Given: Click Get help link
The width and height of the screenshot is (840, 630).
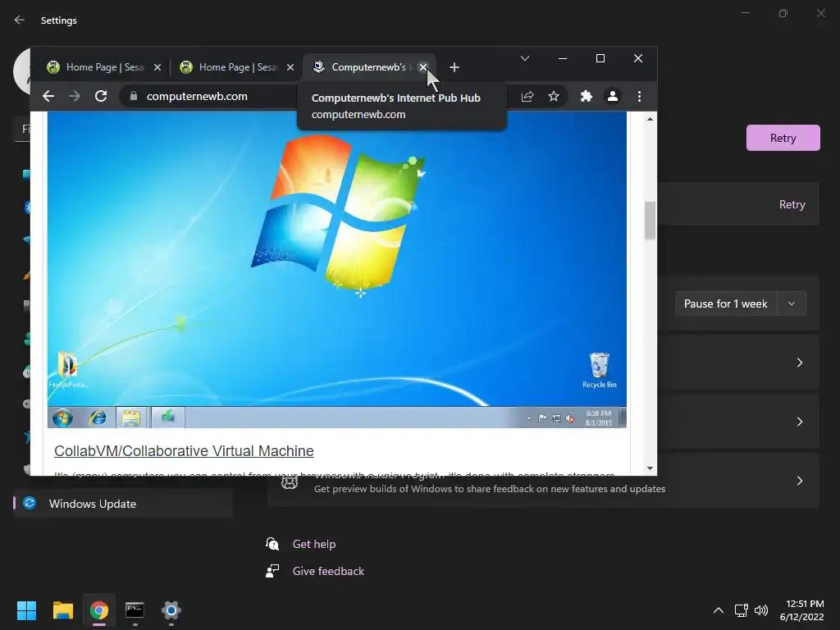Looking at the screenshot, I should (x=314, y=545).
